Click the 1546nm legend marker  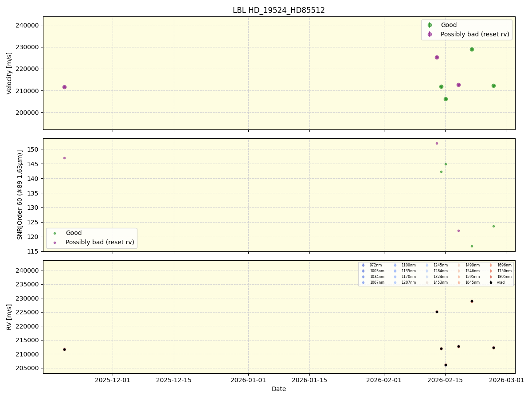[459, 271]
